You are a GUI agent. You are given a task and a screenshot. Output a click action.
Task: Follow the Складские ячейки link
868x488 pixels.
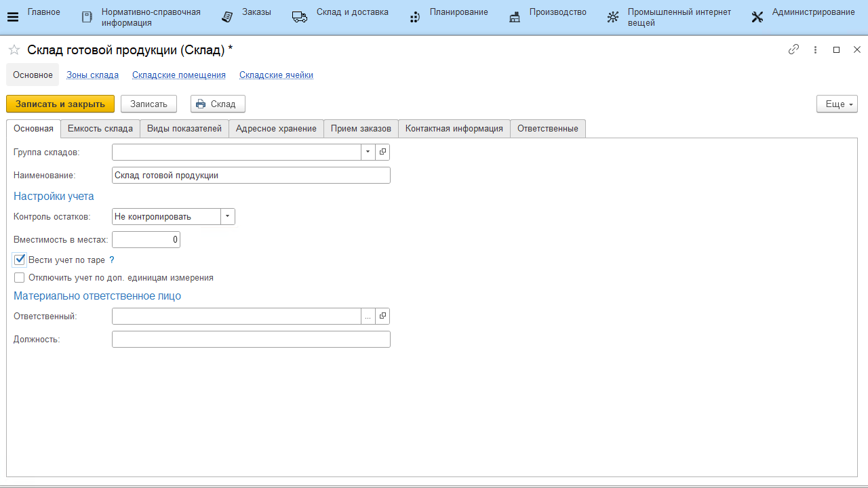click(x=276, y=75)
